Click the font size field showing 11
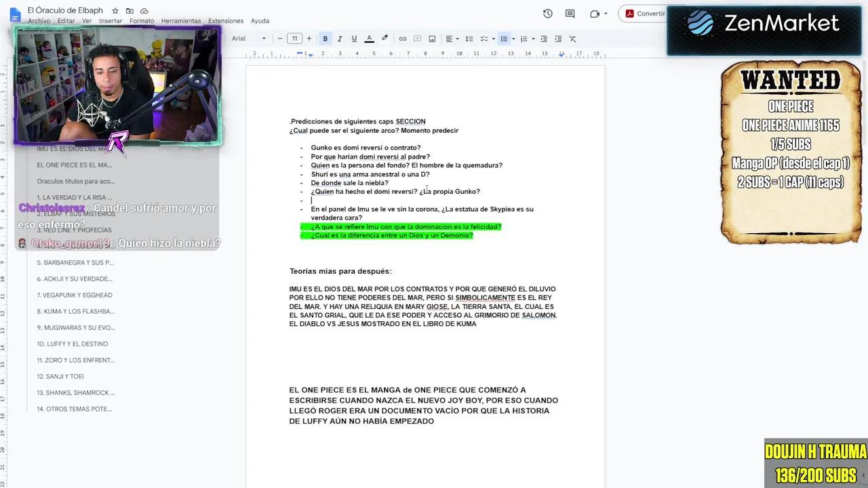This screenshot has height=488, width=868. (x=294, y=39)
